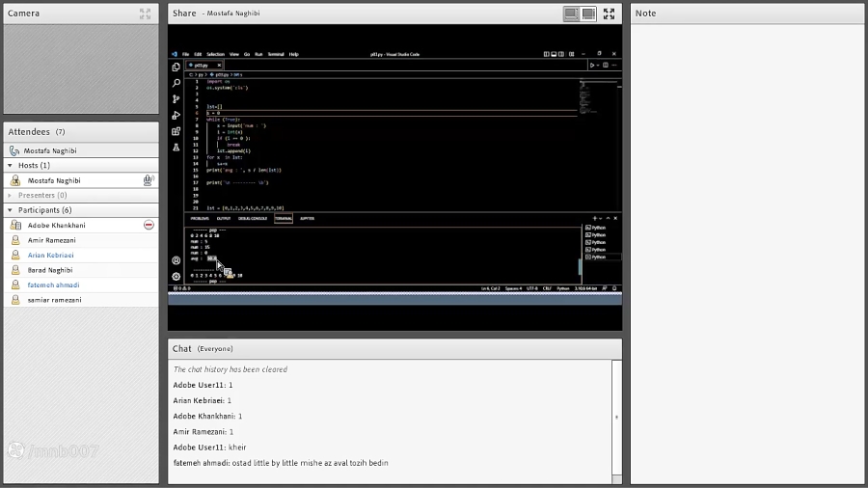868x488 pixels.
Task: Open the Extensions view icon
Action: (x=176, y=131)
